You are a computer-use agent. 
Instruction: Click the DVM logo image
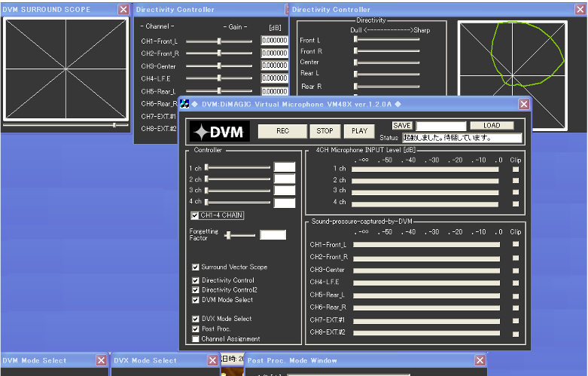pyautogui.click(x=219, y=132)
